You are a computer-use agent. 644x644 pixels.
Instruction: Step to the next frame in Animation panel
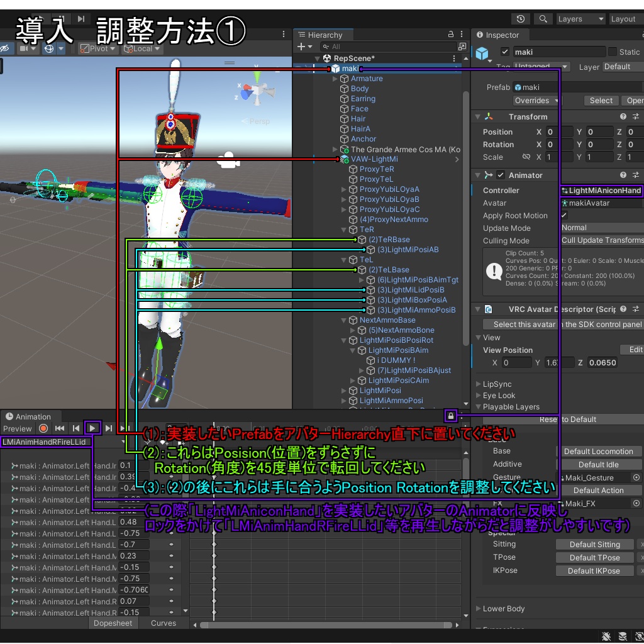(x=108, y=428)
